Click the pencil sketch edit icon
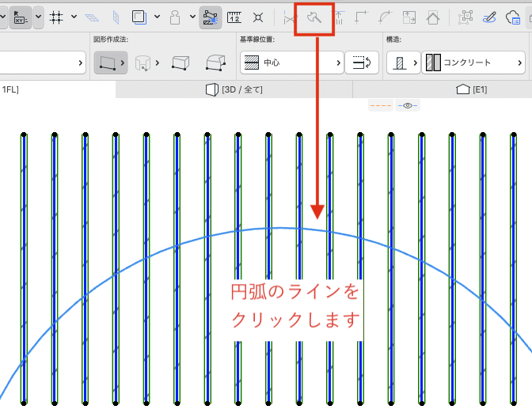The width and height of the screenshot is (532, 417). [489, 17]
